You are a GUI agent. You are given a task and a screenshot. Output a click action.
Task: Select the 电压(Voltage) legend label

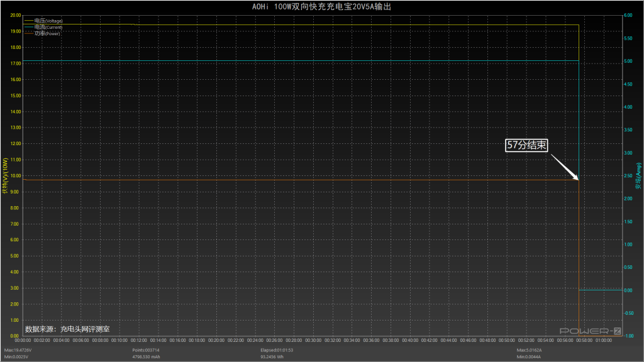pos(48,21)
